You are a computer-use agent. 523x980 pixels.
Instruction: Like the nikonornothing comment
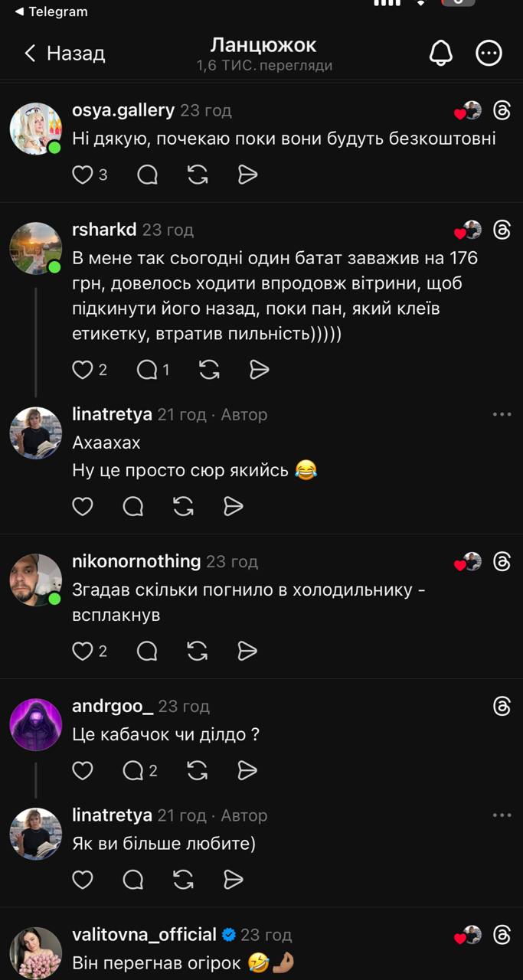tap(83, 651)
